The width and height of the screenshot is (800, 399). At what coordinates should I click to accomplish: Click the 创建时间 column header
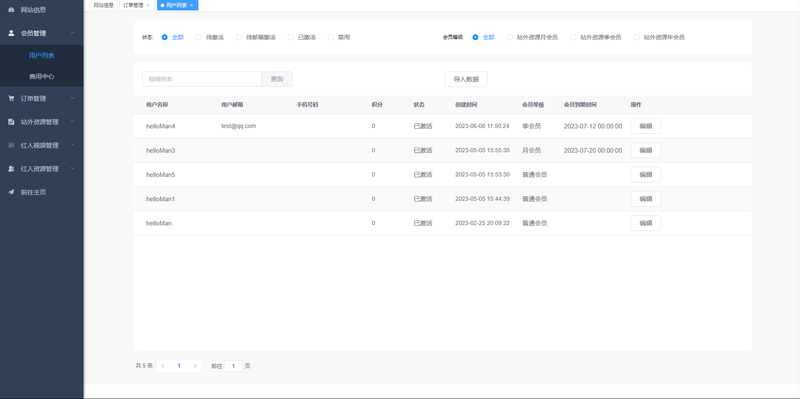point(466,105)
